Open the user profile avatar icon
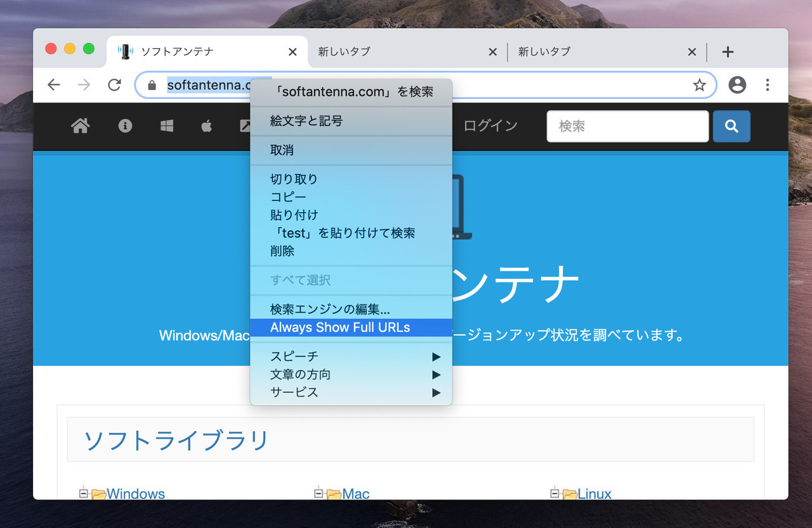Image resolution: width=812 pixels, height=528 pixels. pos(737,85)
